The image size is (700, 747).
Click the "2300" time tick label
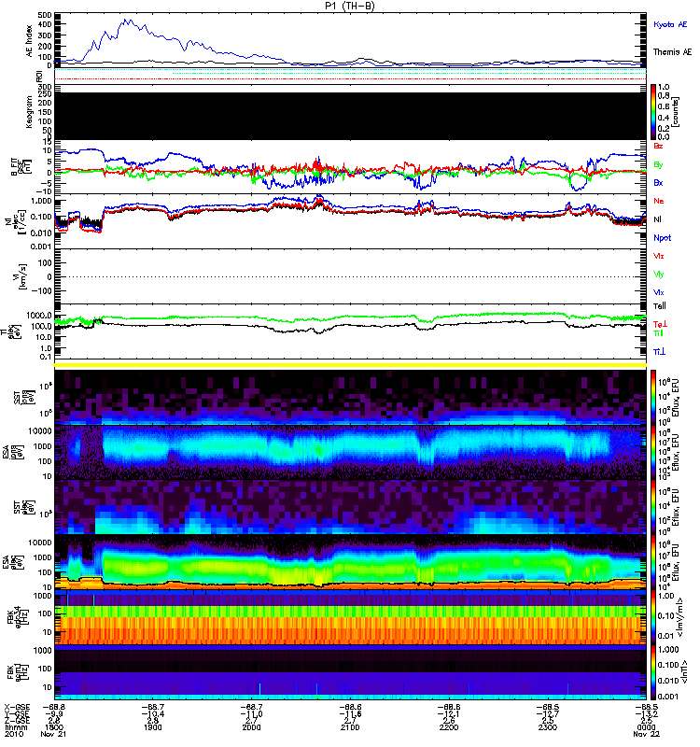point(547,727)
